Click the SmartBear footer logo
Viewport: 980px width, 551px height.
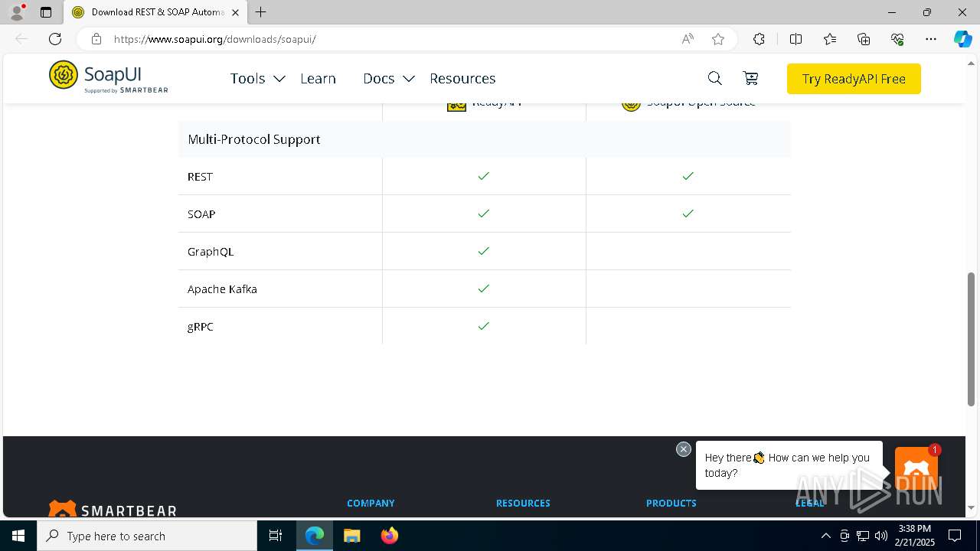tap(113, 508)
